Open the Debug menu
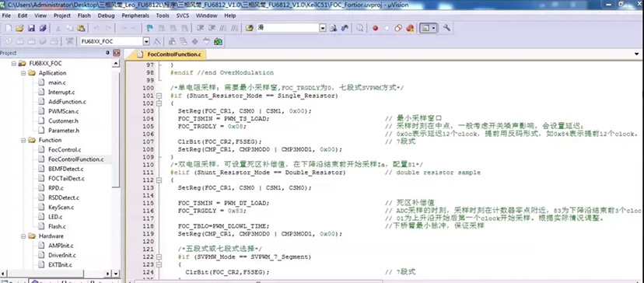644x283 pixels. click(106, 16)
